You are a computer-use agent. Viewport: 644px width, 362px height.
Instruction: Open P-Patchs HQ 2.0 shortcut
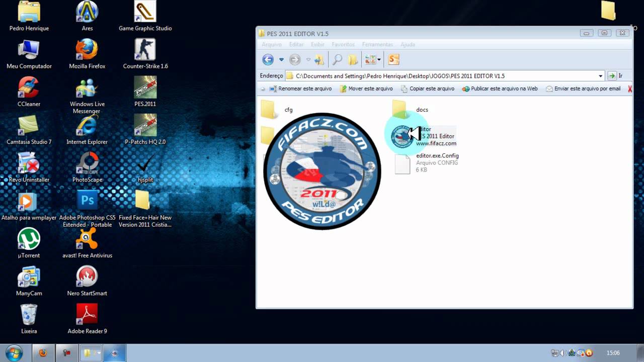145,125
